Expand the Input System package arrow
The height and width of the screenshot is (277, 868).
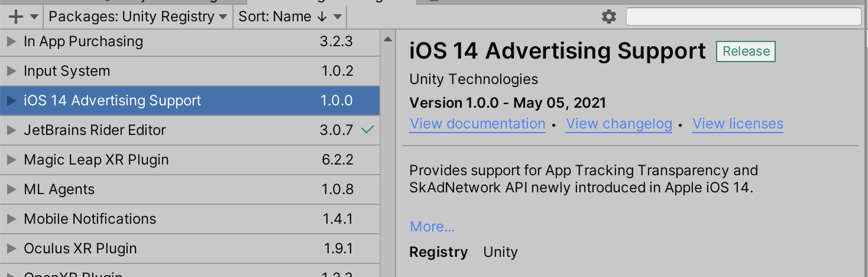tap(11, 71)
